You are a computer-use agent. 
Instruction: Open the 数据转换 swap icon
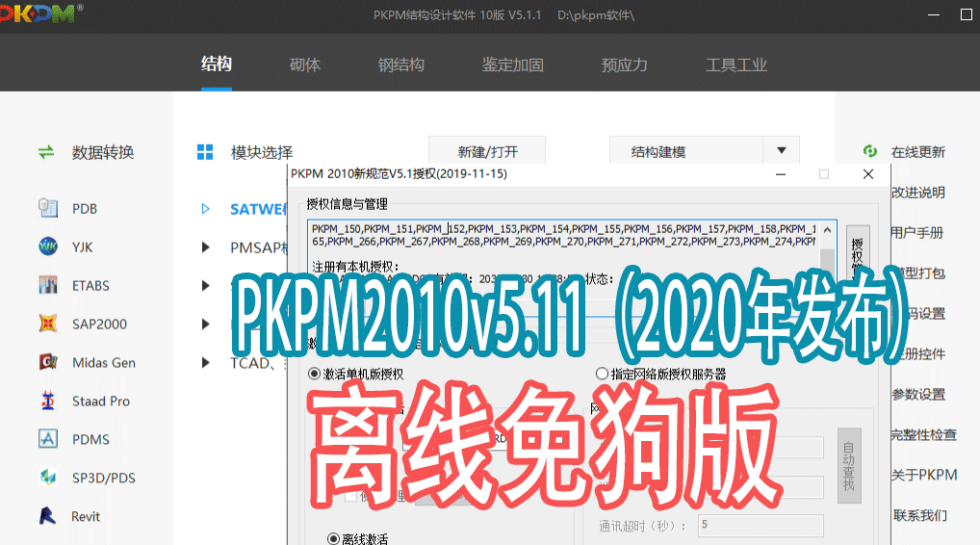(x=46, y=152)
